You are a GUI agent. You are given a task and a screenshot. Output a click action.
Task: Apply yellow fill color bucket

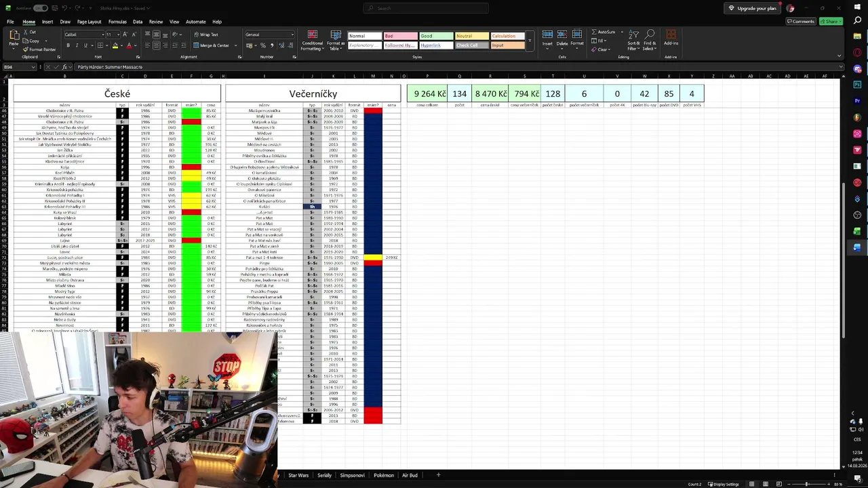[x=115, y=45]
